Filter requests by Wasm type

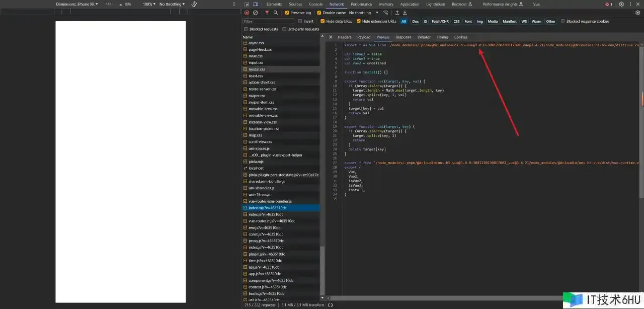[536, 21]
